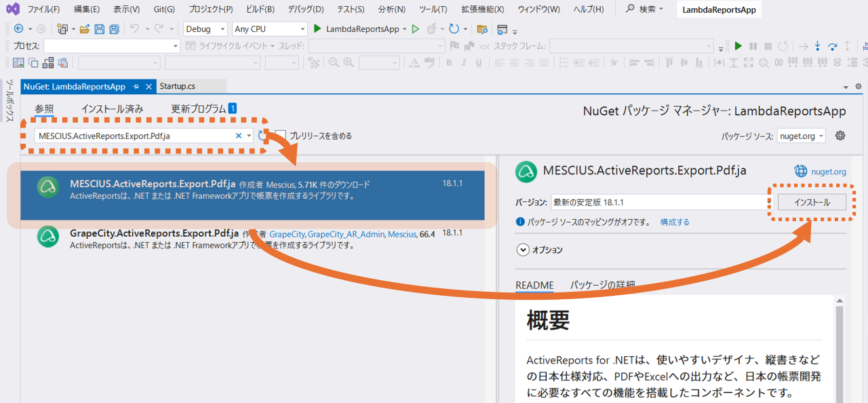Open the Any CPU platform dropdown
This screenshot has height=403, width=868.
pyautogui.click(x=269, y=29)
